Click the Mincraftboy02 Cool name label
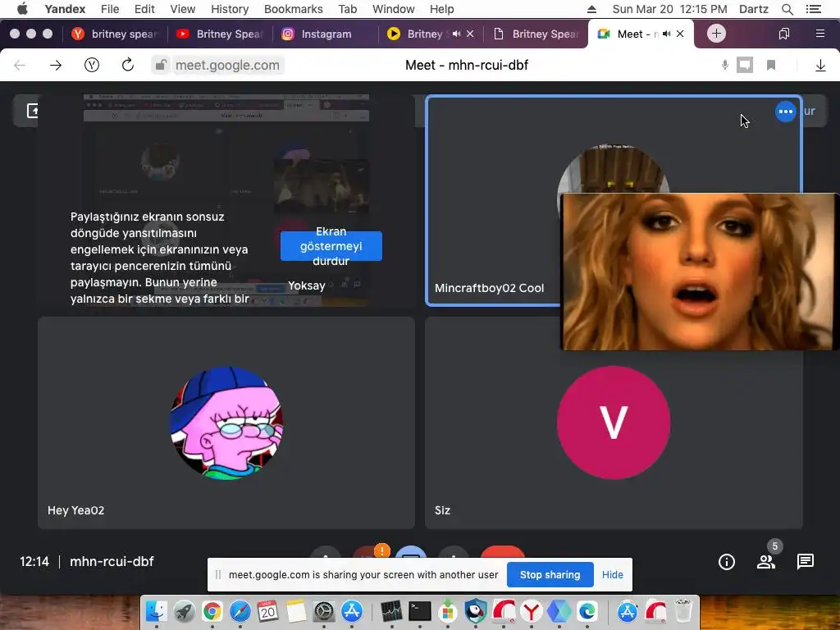Screen dimensions: 840x630 (x=489, y=288)
